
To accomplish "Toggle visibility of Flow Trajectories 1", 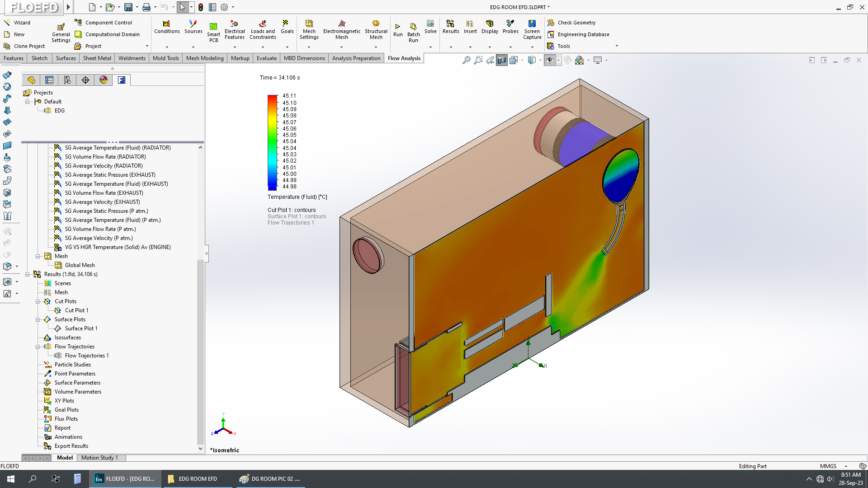I will pyautogui.click(x=58, y=356).
